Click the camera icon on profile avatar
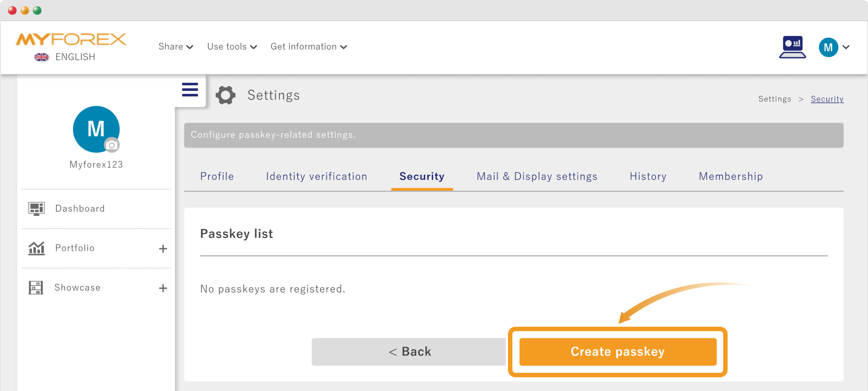 tap(112, 145)
